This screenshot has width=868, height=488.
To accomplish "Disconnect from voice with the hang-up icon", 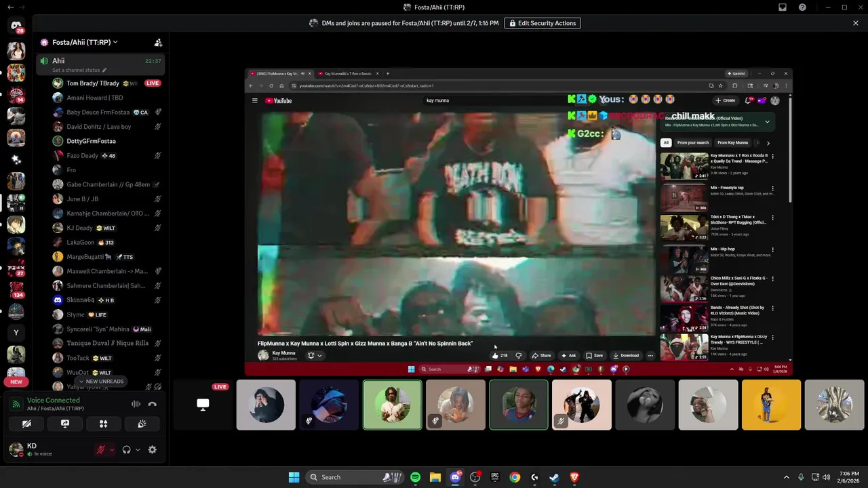I will [153, 404].
